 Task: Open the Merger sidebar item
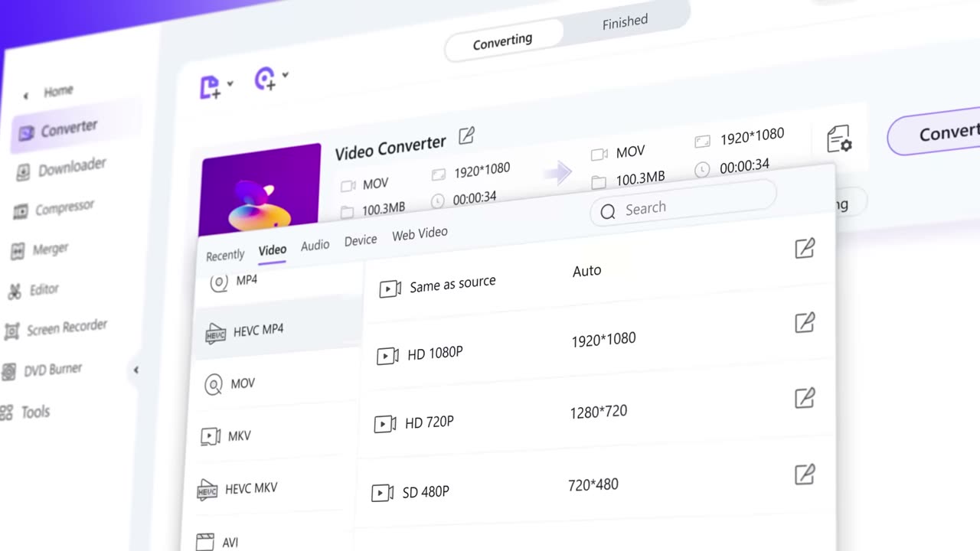[41, 250]
